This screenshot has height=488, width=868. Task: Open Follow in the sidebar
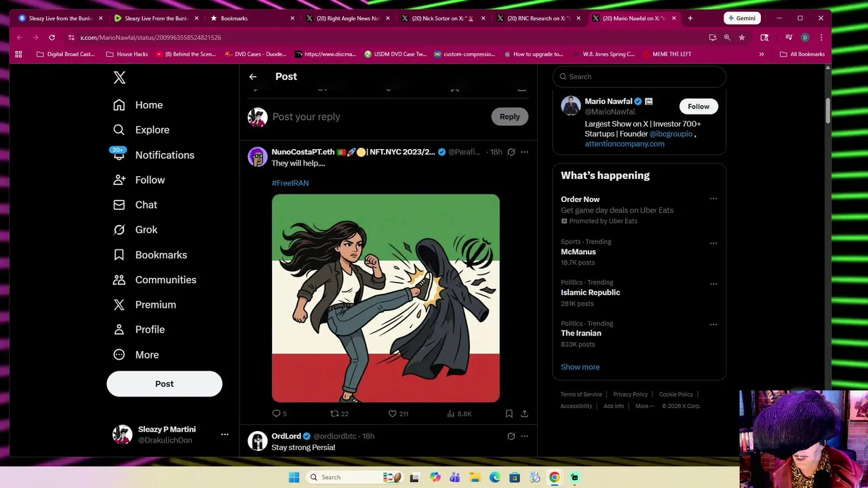click(139, 180)
